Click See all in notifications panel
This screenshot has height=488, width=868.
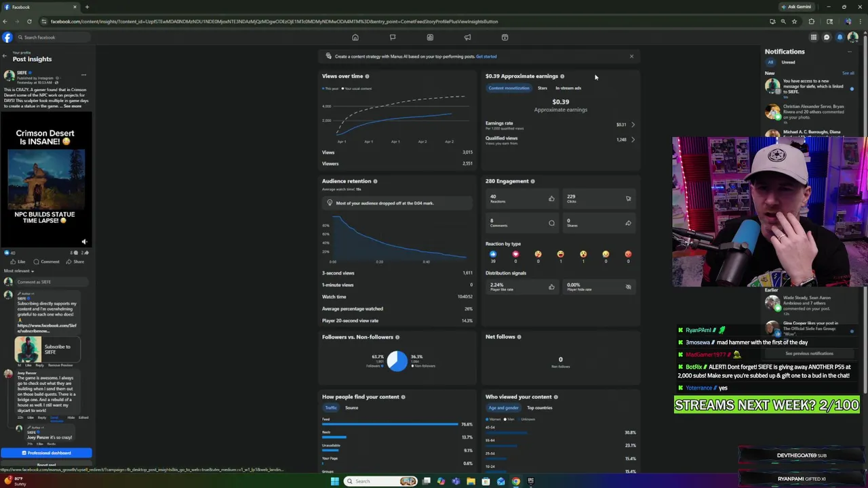tap(848, 73)
